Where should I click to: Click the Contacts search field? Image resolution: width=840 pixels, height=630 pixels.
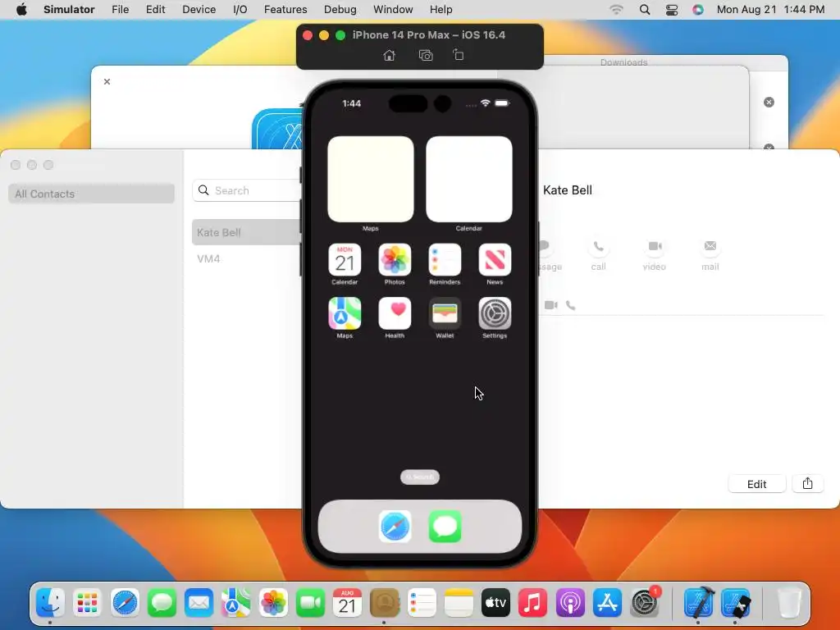point(247,190)
